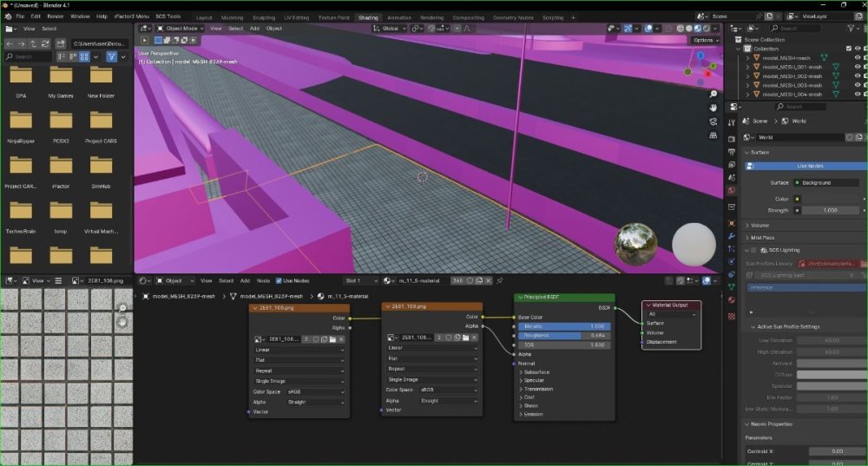Click the file browser filter funnel icon
The width and height of the screenshot is (868, 466).
(x=112, y=56)
